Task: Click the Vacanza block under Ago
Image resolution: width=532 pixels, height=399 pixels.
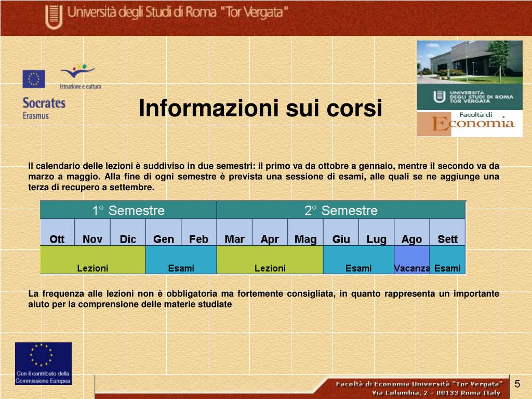Action: pyautogui.click(x=412, y=260)
